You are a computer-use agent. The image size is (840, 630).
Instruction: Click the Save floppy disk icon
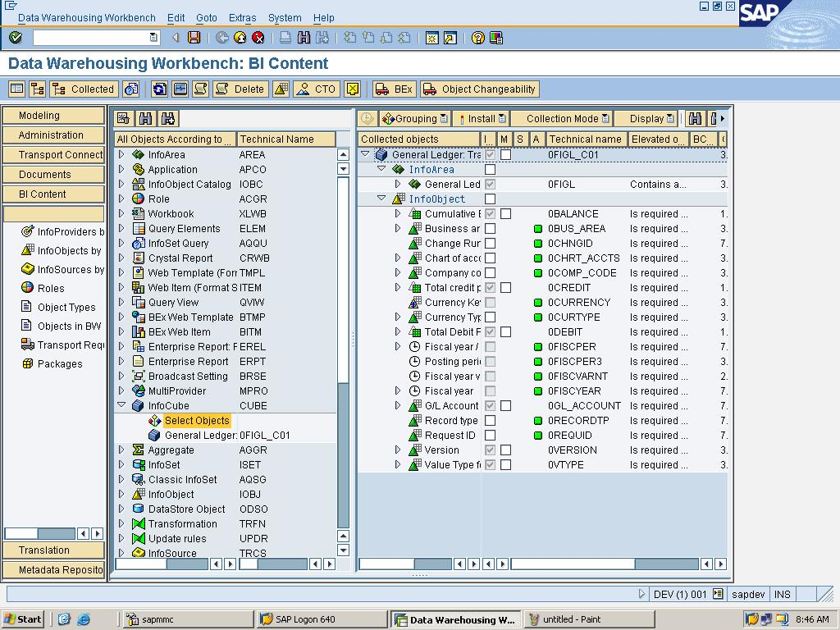(194, 38)
